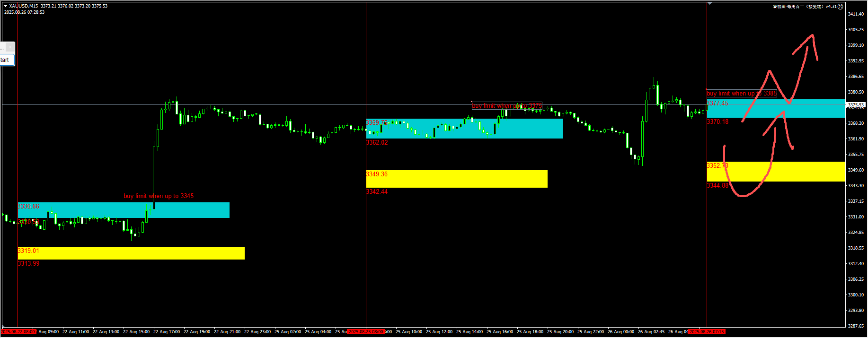
Task: Click the ellipsis on the floating panel
Action: 2,48
